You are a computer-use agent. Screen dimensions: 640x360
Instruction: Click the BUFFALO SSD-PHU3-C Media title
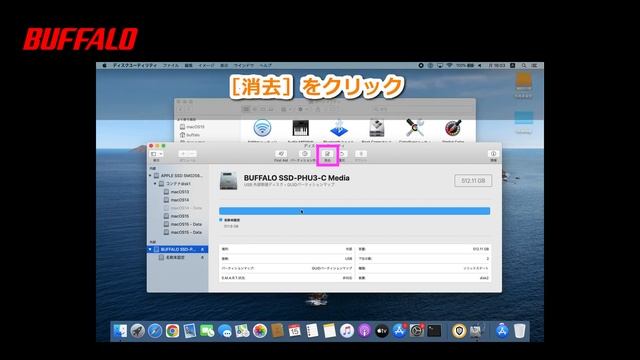(x=296, y=178)
